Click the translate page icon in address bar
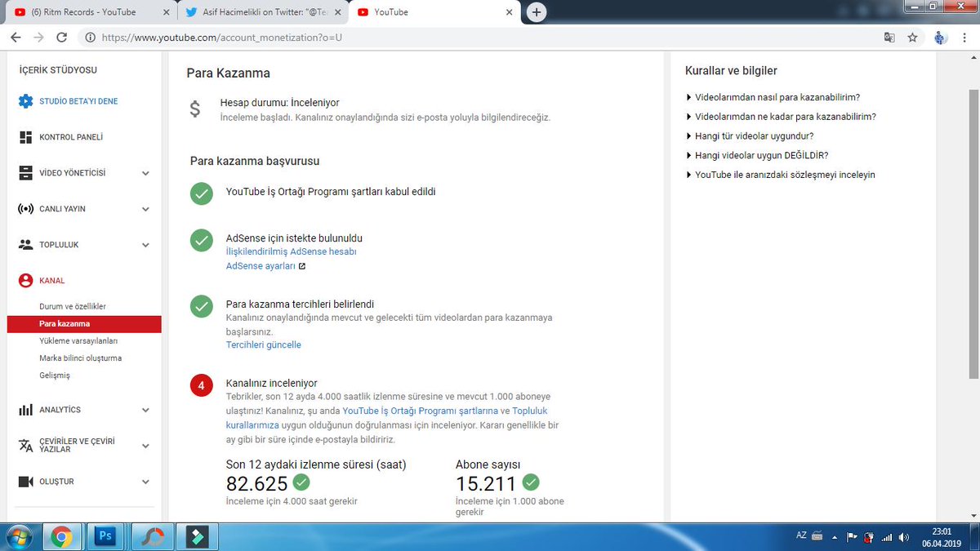Screen dimensions: 980x551 click(x=889, y=38)
